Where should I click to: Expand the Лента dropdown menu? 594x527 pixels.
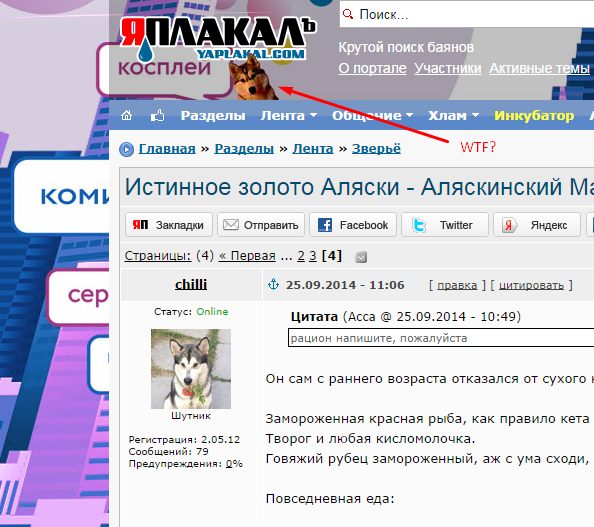tap(289, 116)
